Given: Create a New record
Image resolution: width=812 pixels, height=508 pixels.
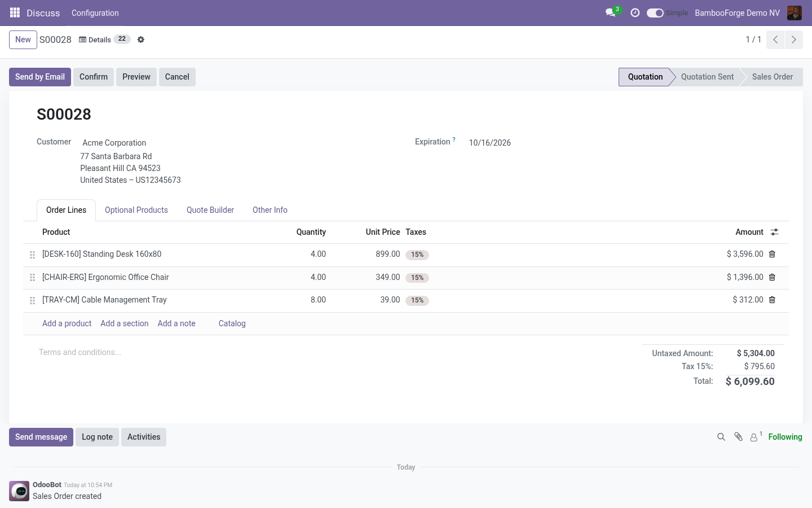Looking at the screenshot, I should [23, 40].
